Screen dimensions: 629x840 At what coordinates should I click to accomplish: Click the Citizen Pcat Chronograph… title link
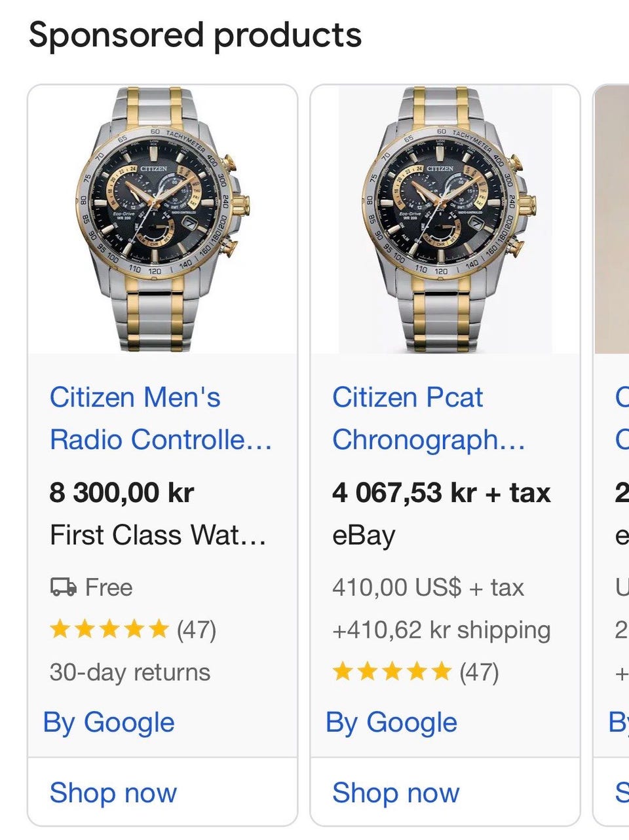[x=429, y=418]
